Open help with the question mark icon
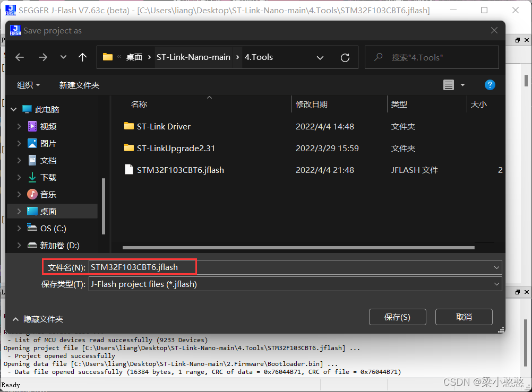The image size is (532, 392). [490, 85]
